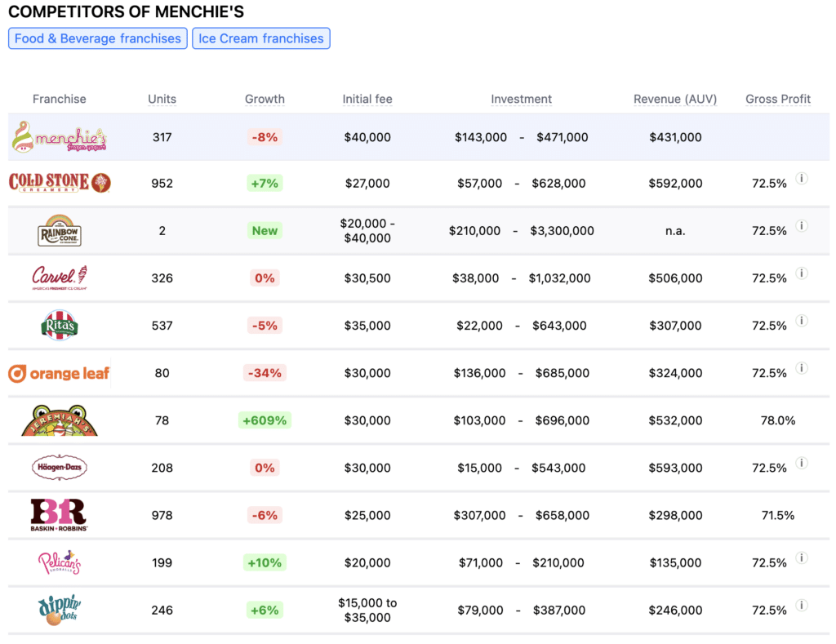Image resolution: width=836 pixels, height=644 pixels.
Task: Click the +7% growth badge
Action: click(265, 184)
